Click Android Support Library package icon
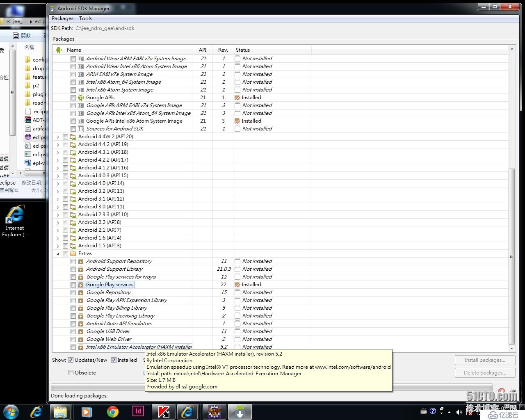The image size is (525, 420). [81, 269]
